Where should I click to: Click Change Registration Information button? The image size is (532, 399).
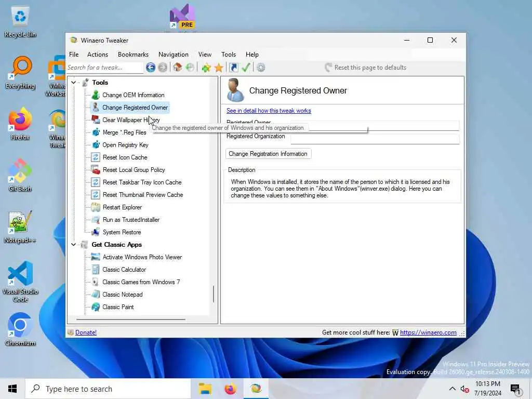[x=268, y=154]
